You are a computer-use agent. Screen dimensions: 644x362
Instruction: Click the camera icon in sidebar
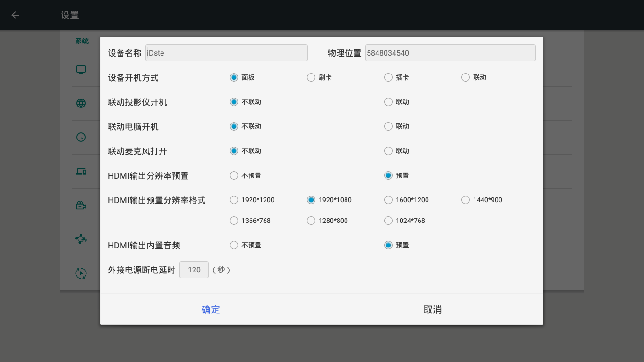tap(81, 206)
